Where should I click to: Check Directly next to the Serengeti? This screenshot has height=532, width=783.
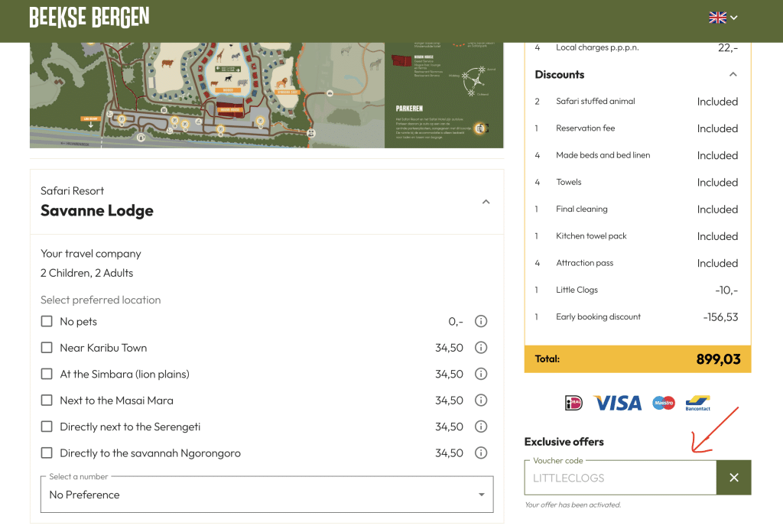47,427
